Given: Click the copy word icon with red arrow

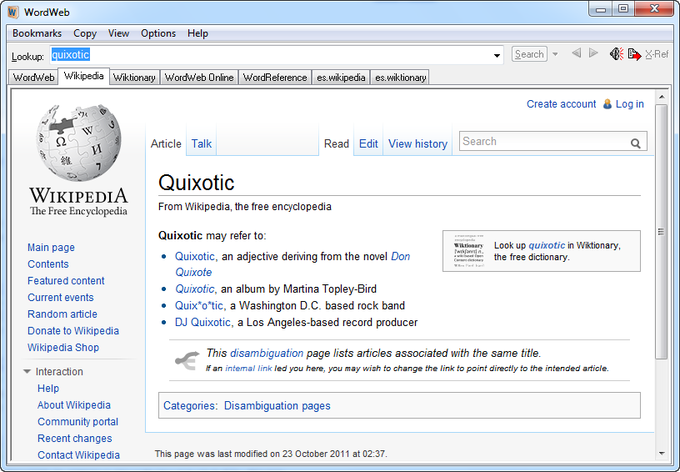Looking at the screenshot, I should [634, 54].
